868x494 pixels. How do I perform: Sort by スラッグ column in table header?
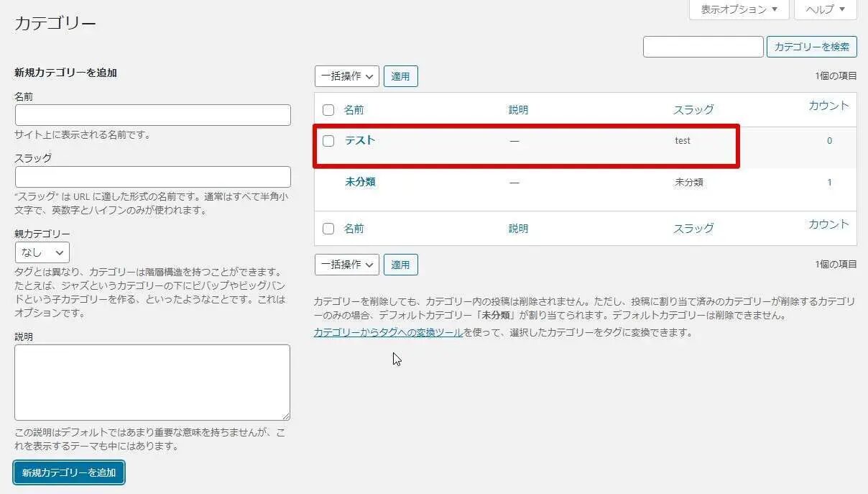click(693, 109)
